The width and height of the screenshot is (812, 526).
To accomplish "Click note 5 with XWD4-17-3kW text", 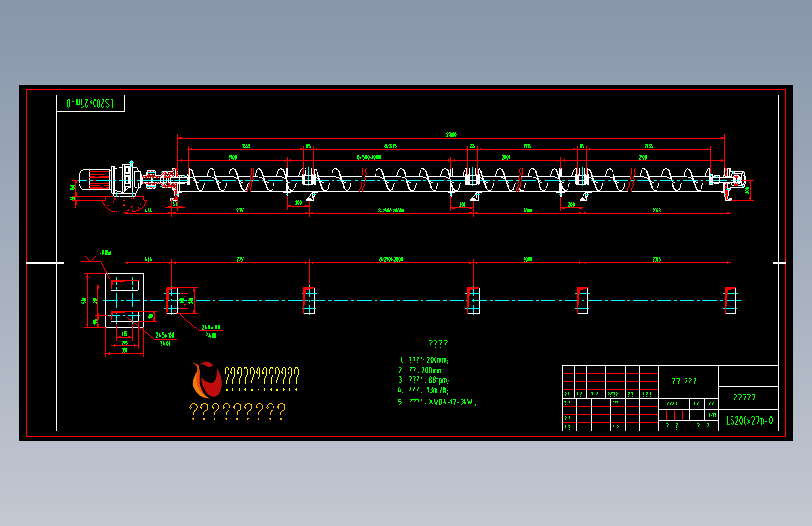I will point(437,402).
